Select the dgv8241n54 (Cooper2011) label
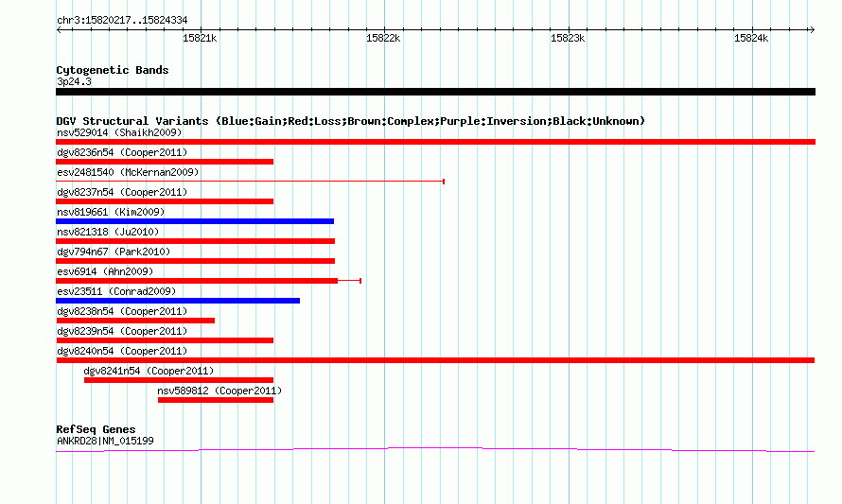842x504 pixels. pyautogui.click(x=149, y=371)
